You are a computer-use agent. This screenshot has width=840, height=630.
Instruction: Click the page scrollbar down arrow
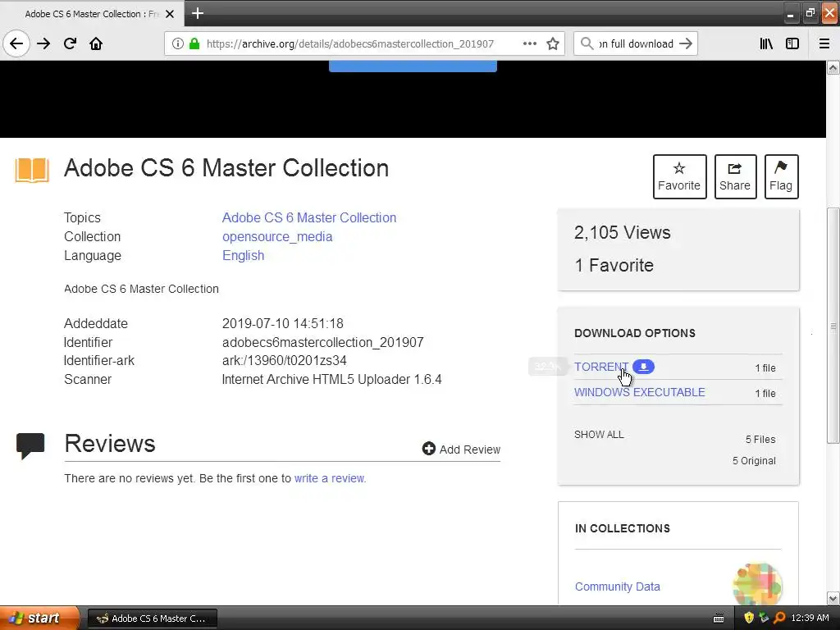(x=833, y=598)
